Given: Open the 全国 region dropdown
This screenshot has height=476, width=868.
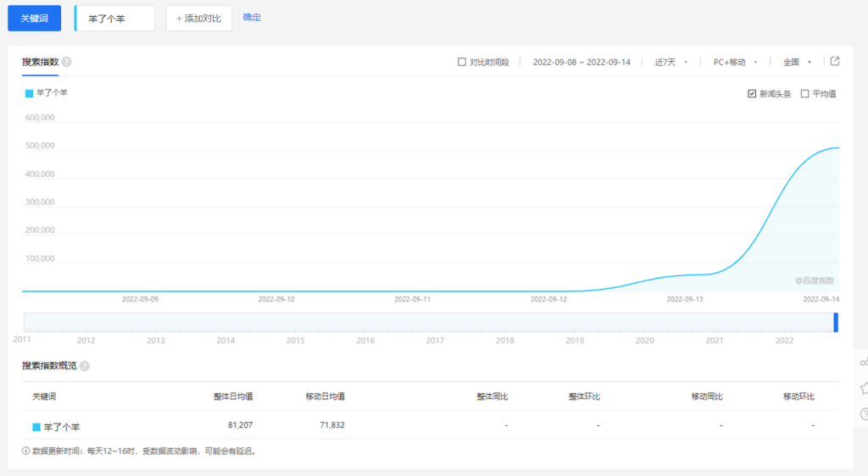Looking at the screenshot, I should [797, 62].
